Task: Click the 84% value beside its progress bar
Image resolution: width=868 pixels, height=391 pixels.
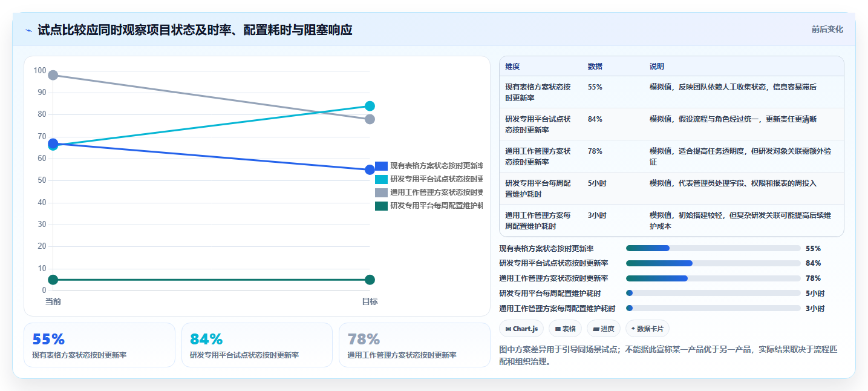Action: tap(813, 263)
